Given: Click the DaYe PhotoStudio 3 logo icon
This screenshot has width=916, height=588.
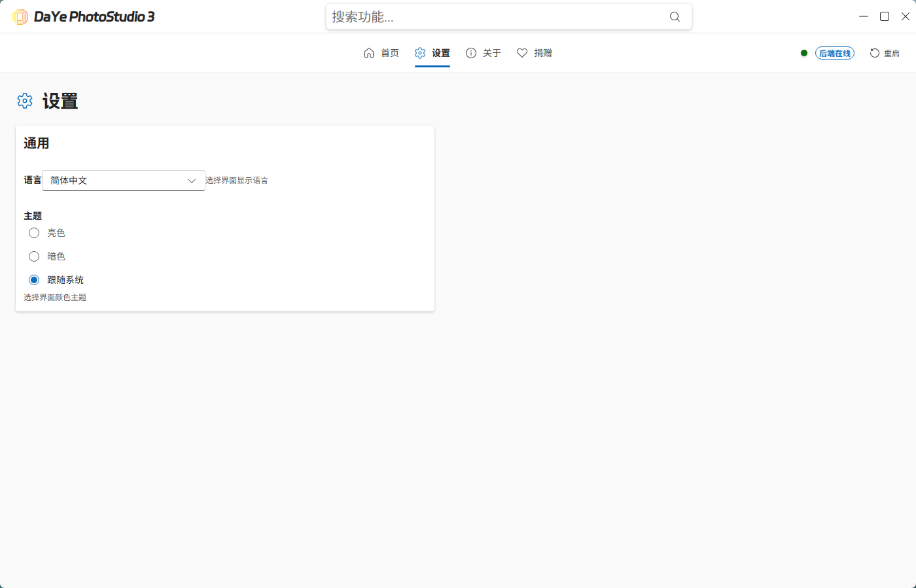Looking at the screenshot, I should pyautogui.click(x=20, y=17).
